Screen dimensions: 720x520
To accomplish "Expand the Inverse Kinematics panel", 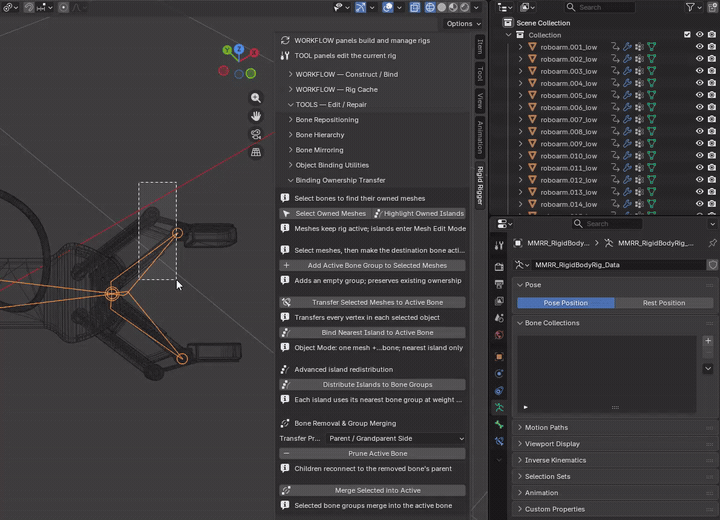I will pos(555,460).
